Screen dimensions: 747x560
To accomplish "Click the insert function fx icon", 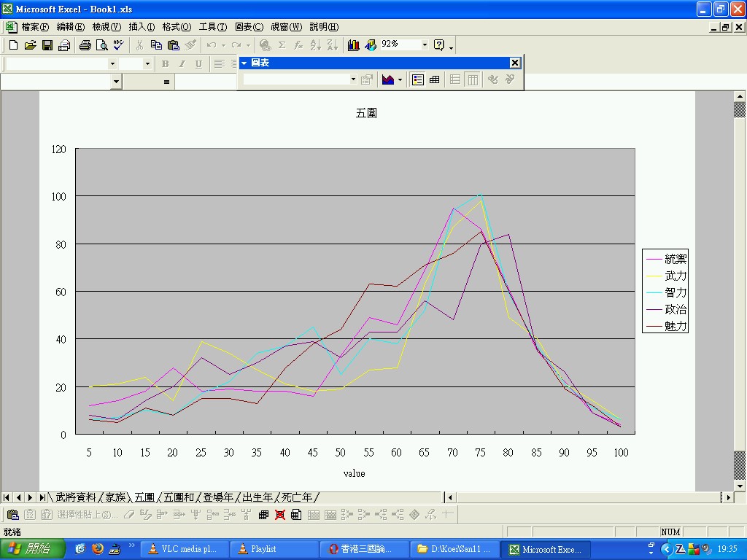I will click(x=298, y=45).
